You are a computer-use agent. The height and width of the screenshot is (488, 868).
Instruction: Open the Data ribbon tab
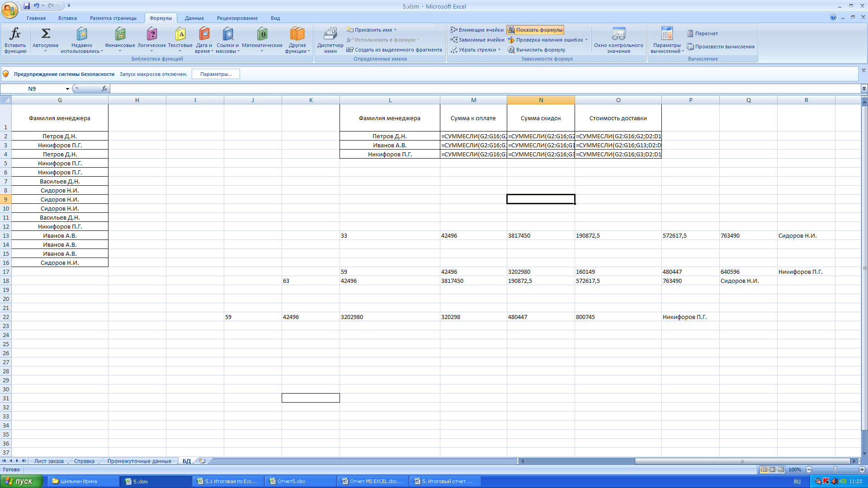(194, 18)
